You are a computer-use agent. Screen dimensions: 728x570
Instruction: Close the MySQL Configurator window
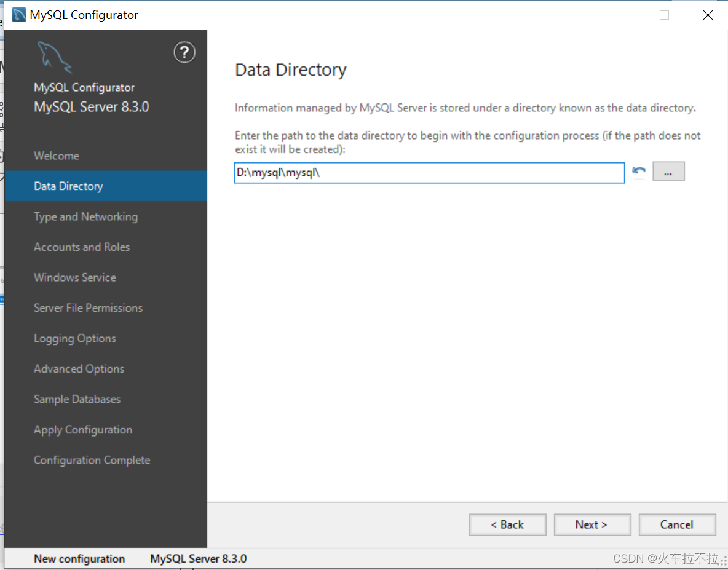tap(708, 15)
